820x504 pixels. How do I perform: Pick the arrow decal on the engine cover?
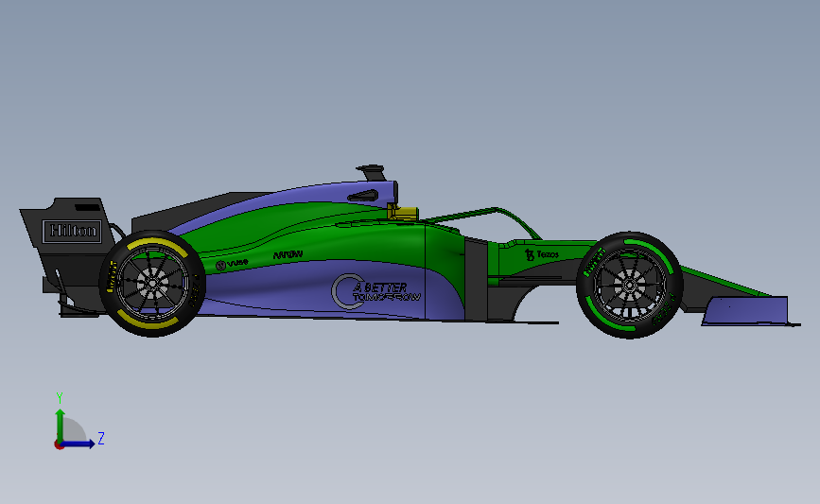tap(288, 254)
